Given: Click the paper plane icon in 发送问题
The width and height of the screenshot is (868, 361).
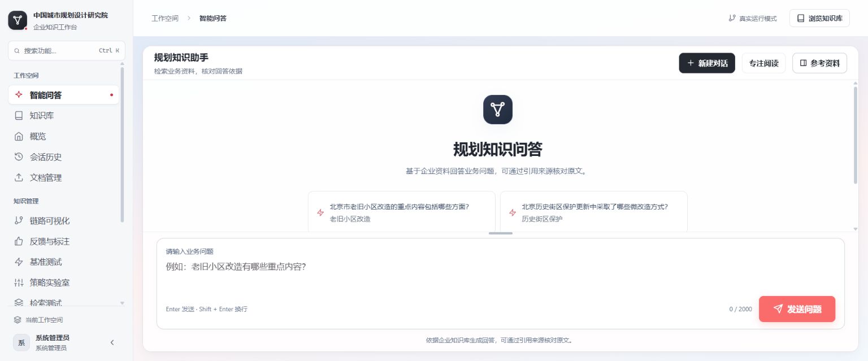Looking at the screenshot, I should (x=778, y=308).
